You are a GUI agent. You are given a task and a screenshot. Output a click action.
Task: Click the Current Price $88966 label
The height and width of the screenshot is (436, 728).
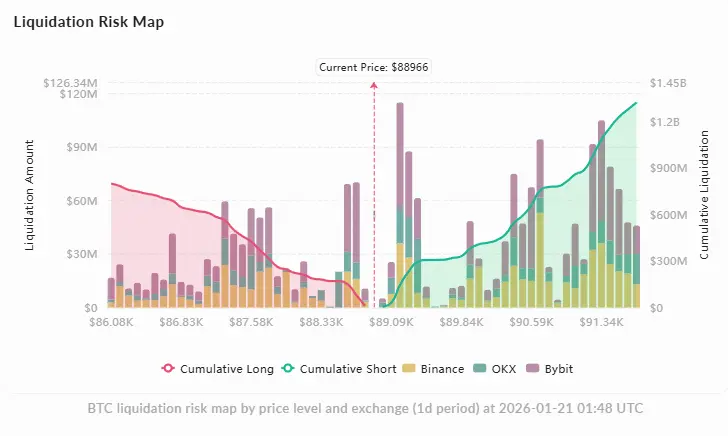[x=374, y=67]
